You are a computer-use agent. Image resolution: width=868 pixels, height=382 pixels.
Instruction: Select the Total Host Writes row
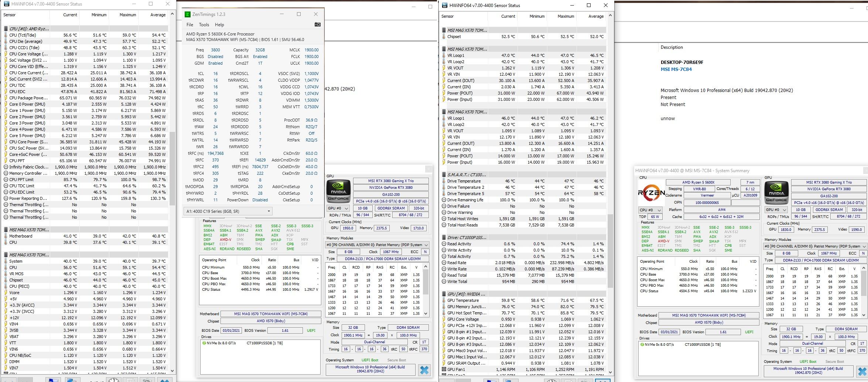tap(523, 219)
